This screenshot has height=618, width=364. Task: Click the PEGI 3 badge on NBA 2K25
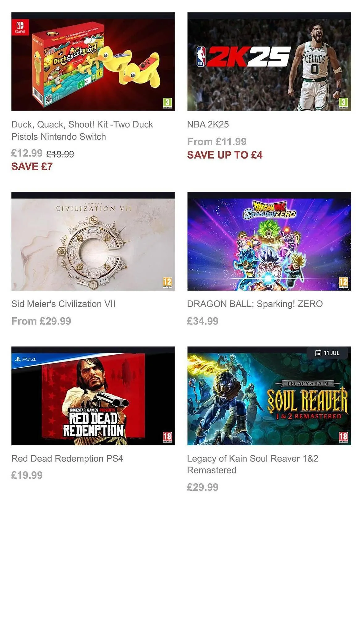(x=343, y=103)
